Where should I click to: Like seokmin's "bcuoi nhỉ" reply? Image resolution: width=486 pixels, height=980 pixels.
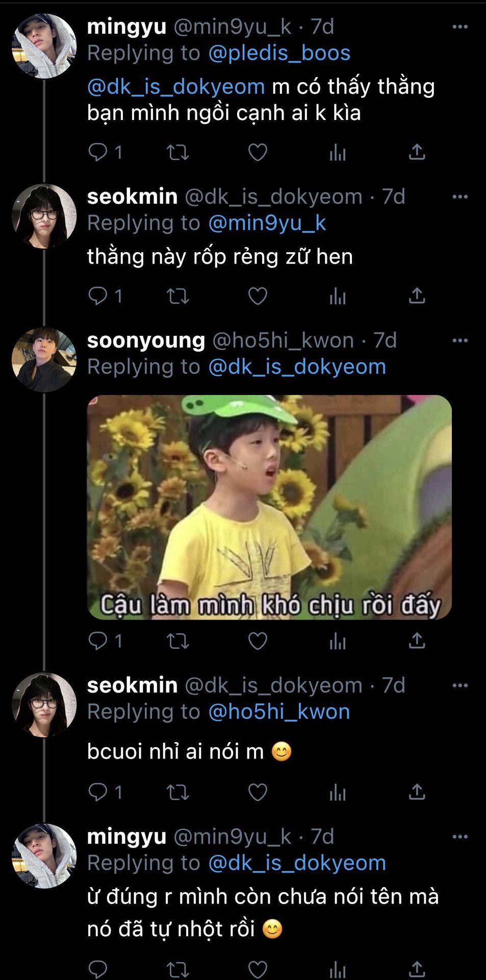(x=258, y=792)
